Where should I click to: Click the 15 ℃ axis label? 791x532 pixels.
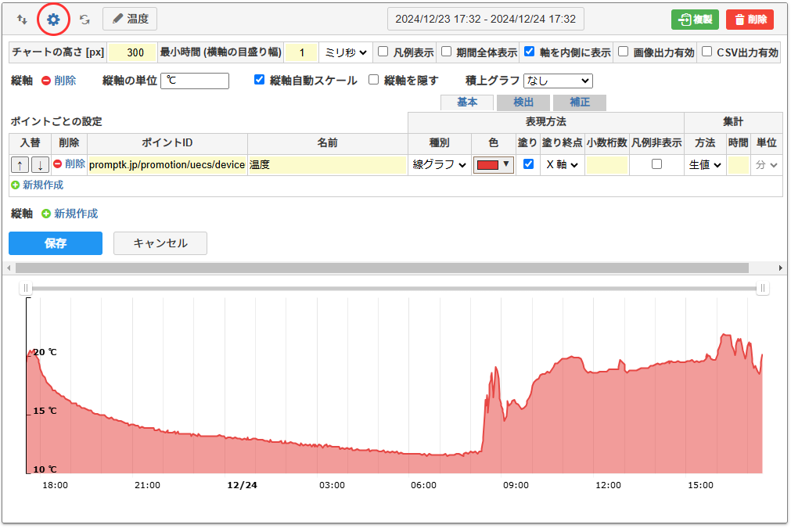click(45, 411)
